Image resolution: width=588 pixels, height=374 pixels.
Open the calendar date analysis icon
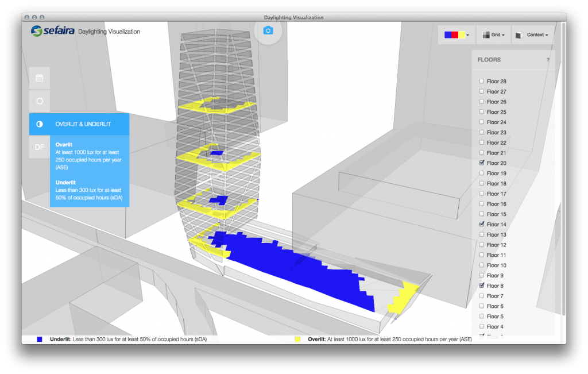tap(40, 78)
